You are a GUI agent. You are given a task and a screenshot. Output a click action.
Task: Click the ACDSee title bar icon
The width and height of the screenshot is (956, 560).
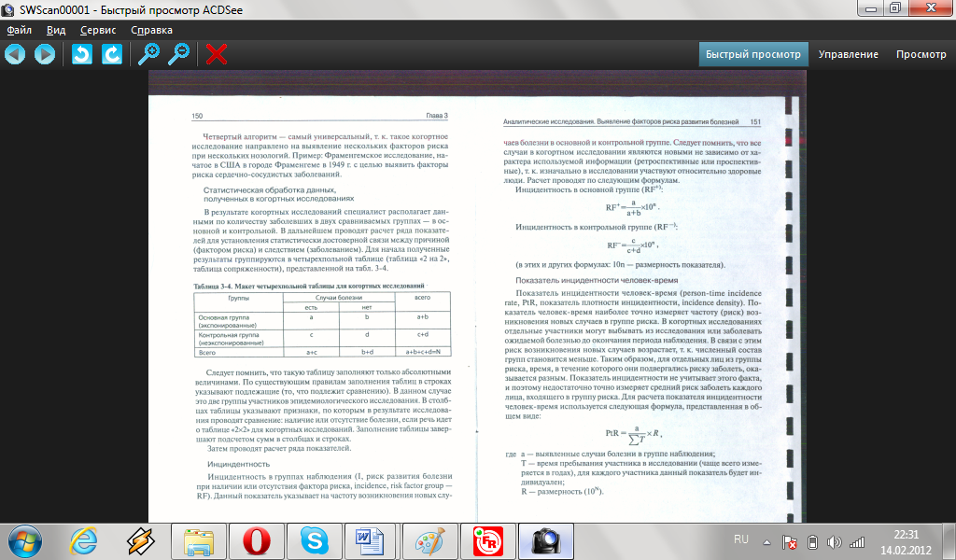(x=7, y=9)
